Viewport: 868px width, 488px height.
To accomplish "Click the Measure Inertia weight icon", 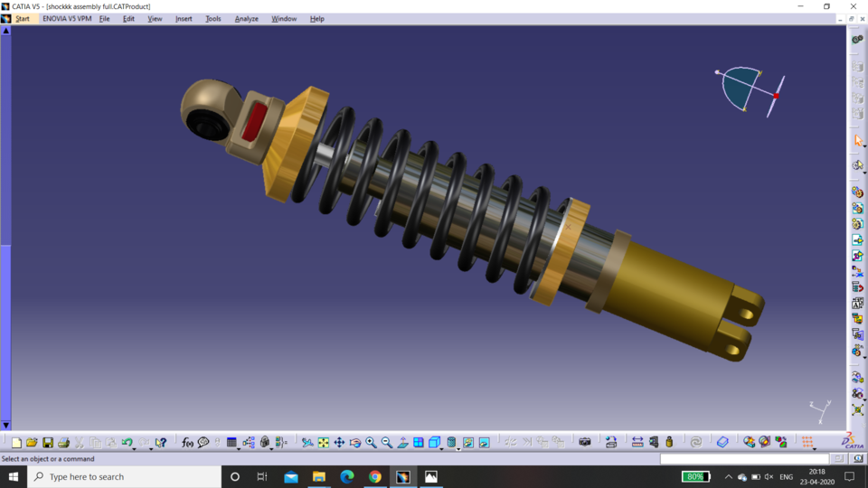I will coord(669,442).
